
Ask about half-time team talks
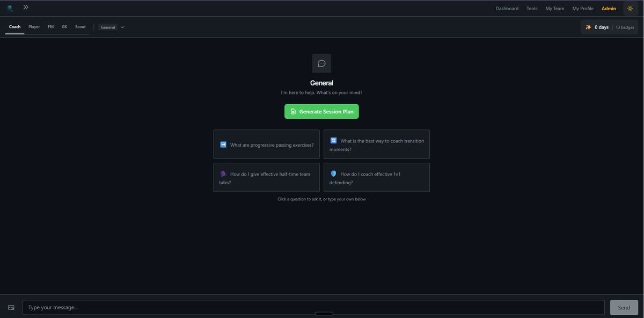(x=266, y=177)
